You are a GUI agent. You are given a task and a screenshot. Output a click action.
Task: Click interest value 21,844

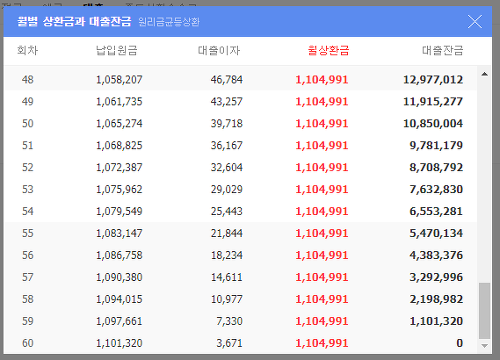[227, 233]
